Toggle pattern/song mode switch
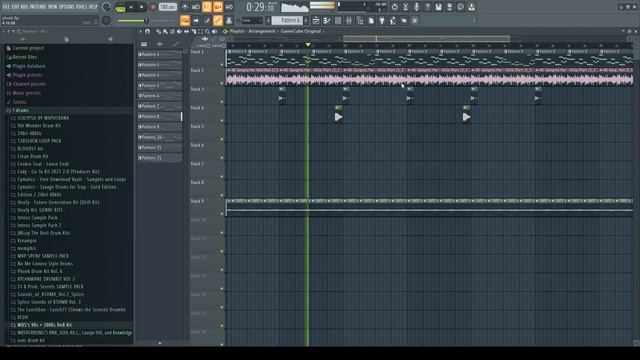Screen dimensions: 640x360 click(x=120, y=7)
